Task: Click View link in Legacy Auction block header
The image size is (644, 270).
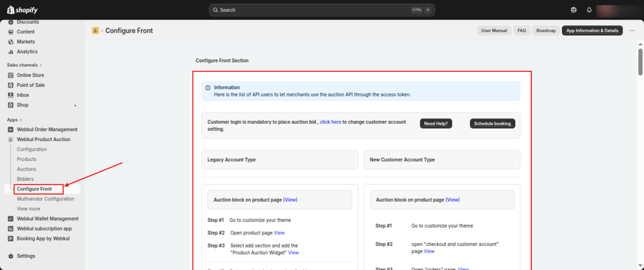Action: tap(290, 200)
